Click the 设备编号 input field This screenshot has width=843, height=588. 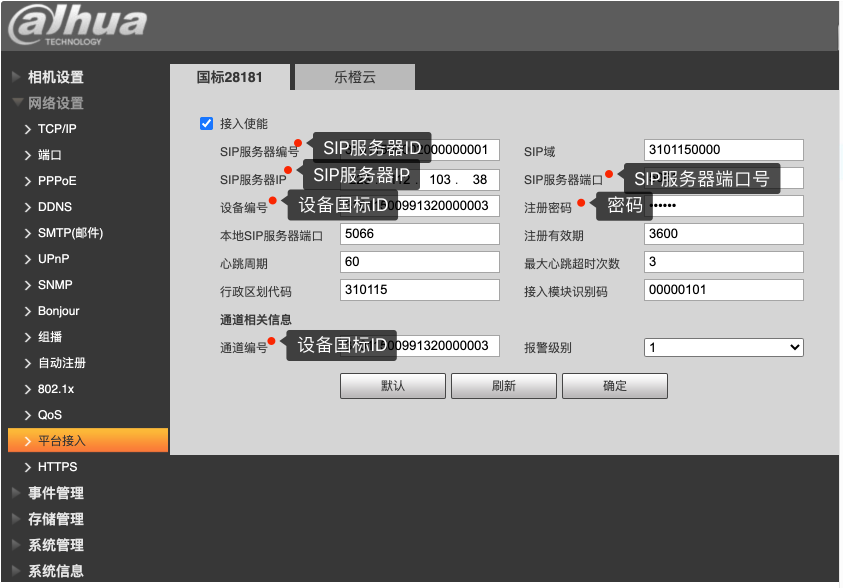click(420, 206)
